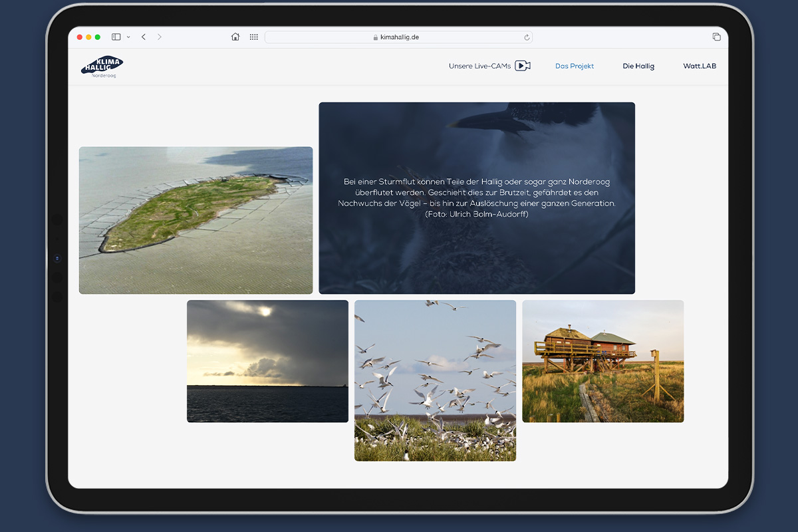Click the video camera icon
This screenshot has height=532, width=798.
tap(523, 66)
